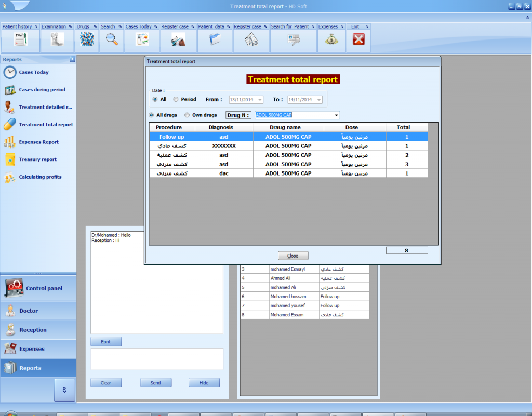The height and width of the screenshot is (416, 532).
Task: Select the highlighted Follow up procedure row
Action: pyautogui.click(x=288, y=137)
